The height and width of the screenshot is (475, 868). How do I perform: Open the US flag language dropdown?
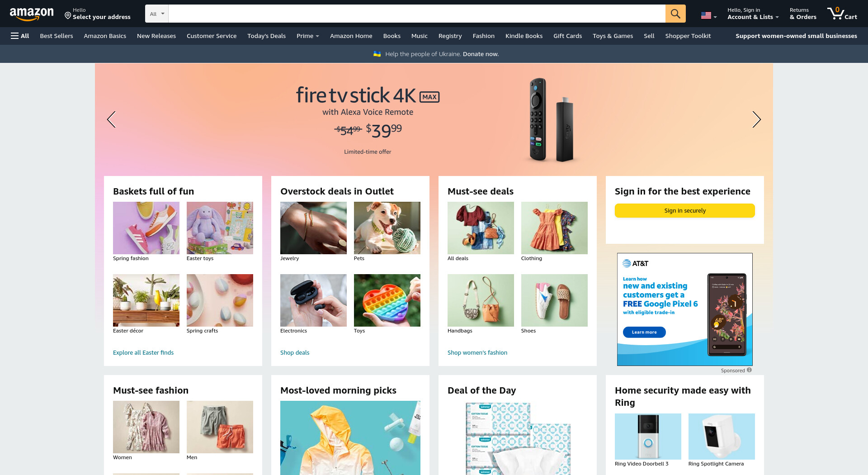[x=709, y=16]
